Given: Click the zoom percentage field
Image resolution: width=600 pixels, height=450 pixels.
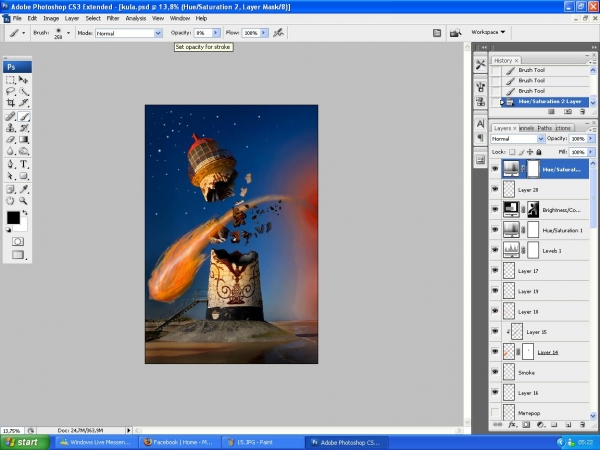Looking at the screenshot, I should pos(11,430).
